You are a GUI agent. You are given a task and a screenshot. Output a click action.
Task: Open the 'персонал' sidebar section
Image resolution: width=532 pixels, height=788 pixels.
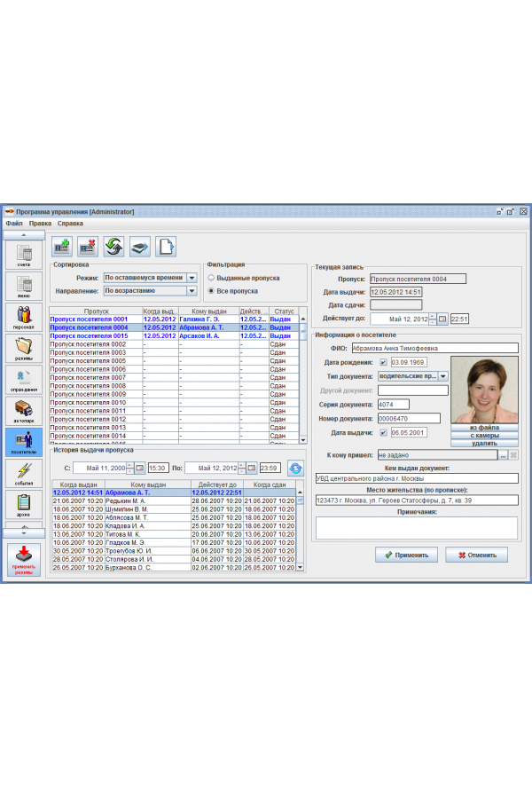tap(24, 319)
